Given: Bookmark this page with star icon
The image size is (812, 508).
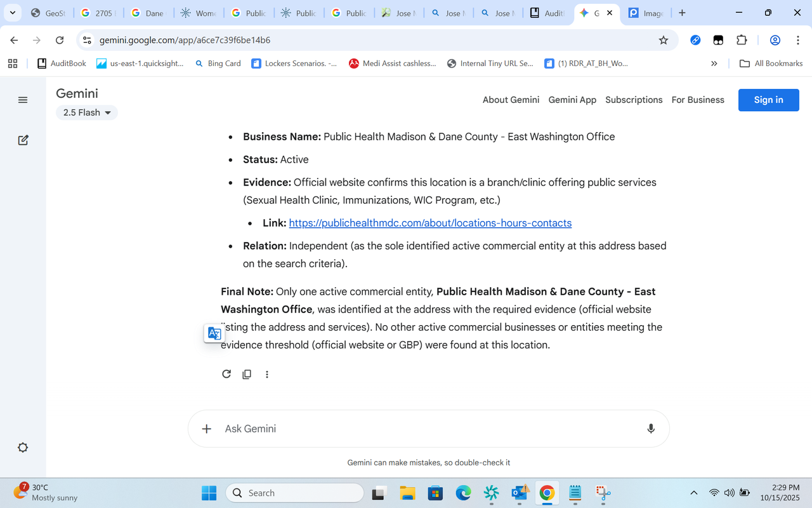Looking at the screenshot, I should click(664, 40).
